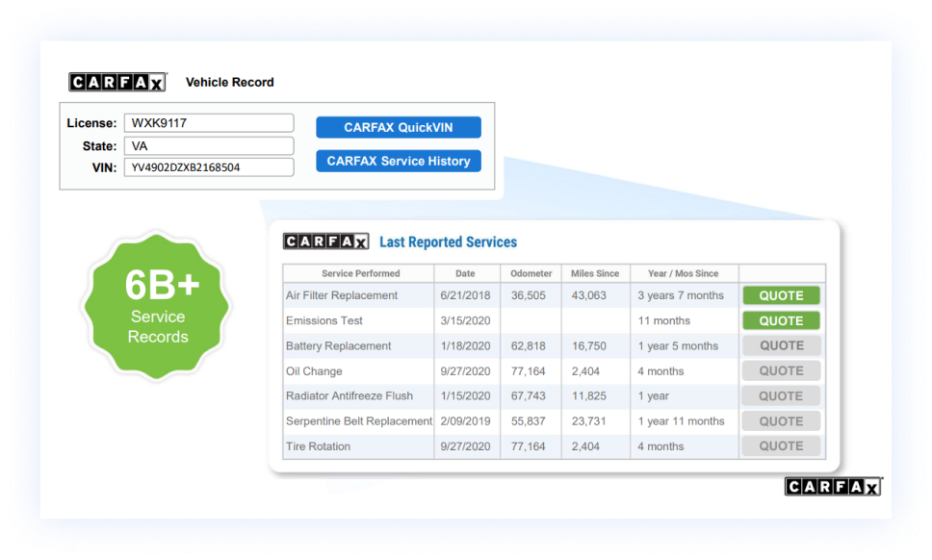Select QUOTE for Radiator Antifreeze Flush
Viewport: 932px width, 560px height.
point(781,396)
